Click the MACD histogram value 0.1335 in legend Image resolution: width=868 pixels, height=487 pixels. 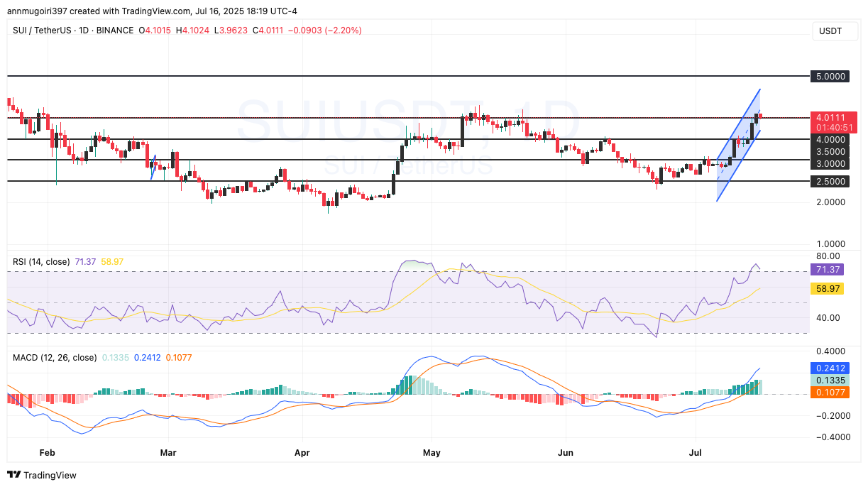pyautogui.click(x=115, y=357)
